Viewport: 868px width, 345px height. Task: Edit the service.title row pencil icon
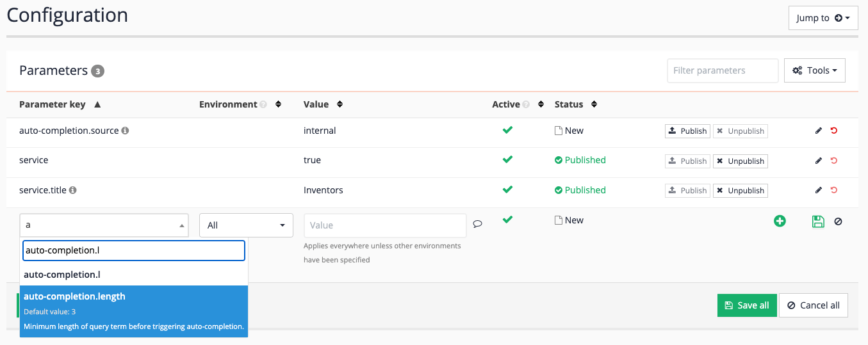point(818,190)
